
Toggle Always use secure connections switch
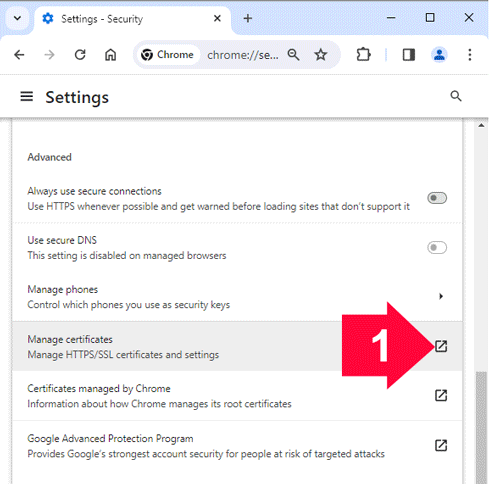[437, 198]
